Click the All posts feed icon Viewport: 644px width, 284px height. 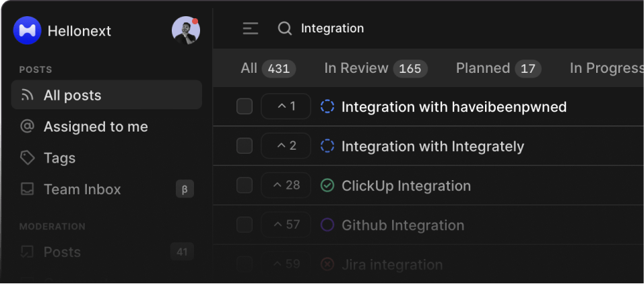click(27, 95)
